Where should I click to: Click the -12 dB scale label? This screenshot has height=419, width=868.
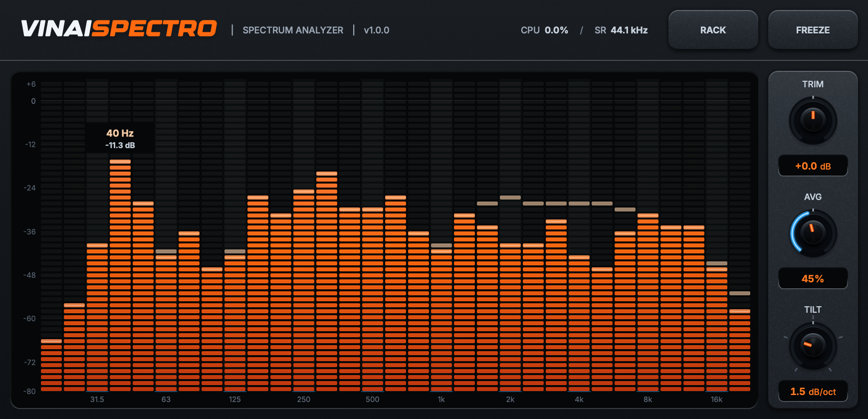click(30, 145)
